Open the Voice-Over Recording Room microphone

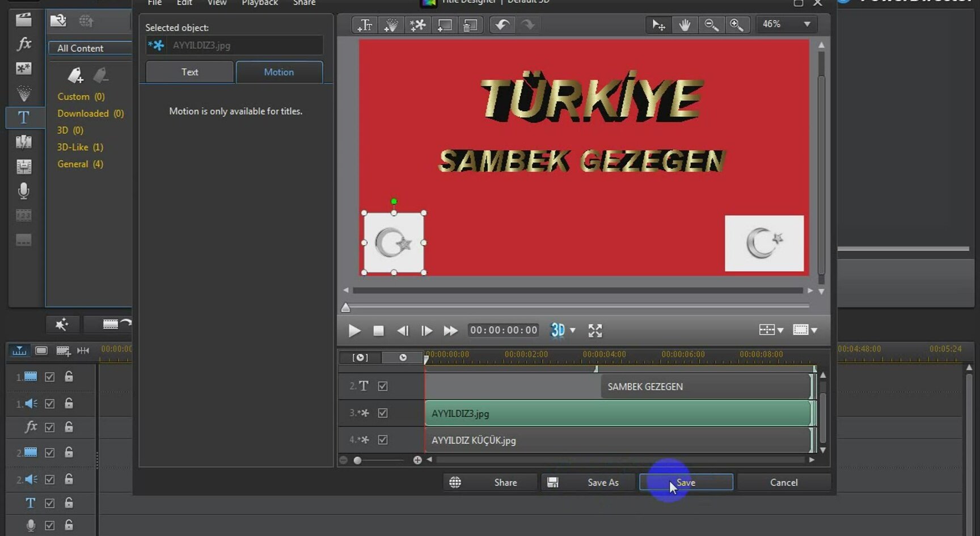point(24,191)
